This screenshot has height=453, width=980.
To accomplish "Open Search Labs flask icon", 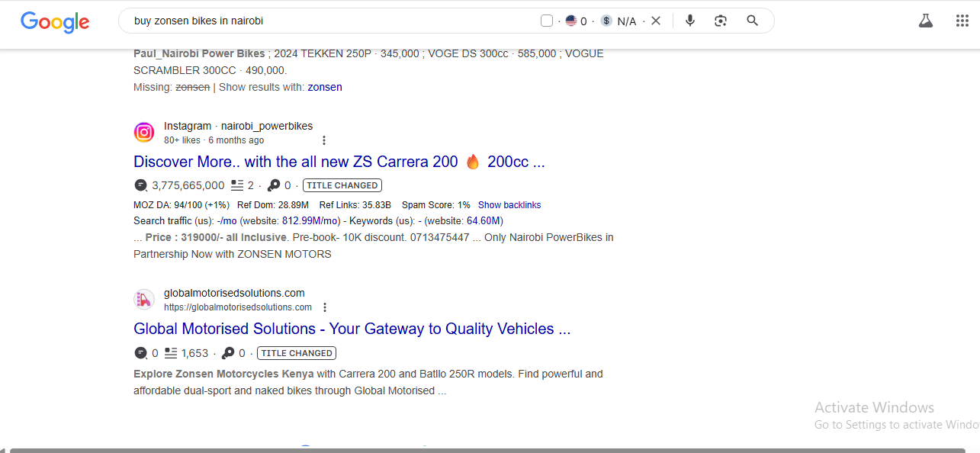I will 926,21.
